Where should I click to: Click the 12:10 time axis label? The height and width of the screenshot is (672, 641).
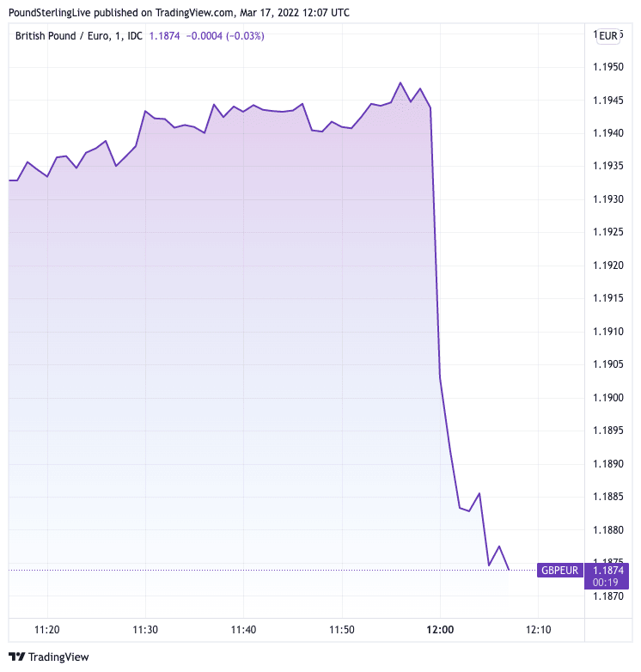539,630
